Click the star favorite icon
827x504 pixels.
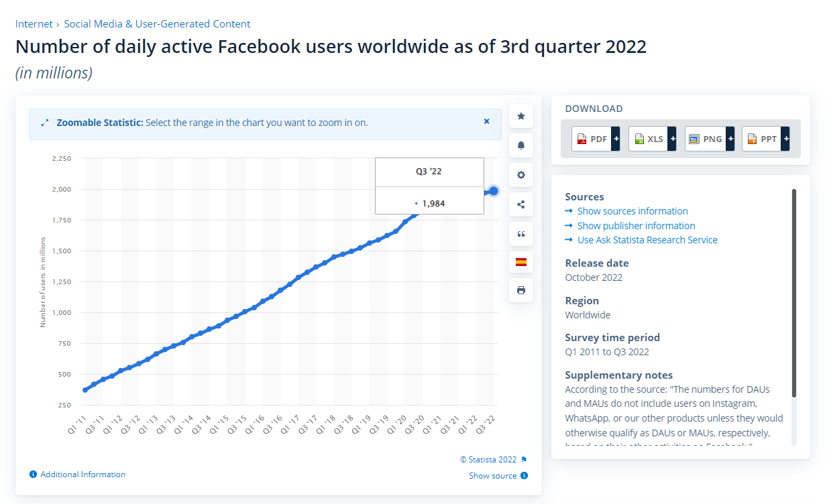coord(520,116)
